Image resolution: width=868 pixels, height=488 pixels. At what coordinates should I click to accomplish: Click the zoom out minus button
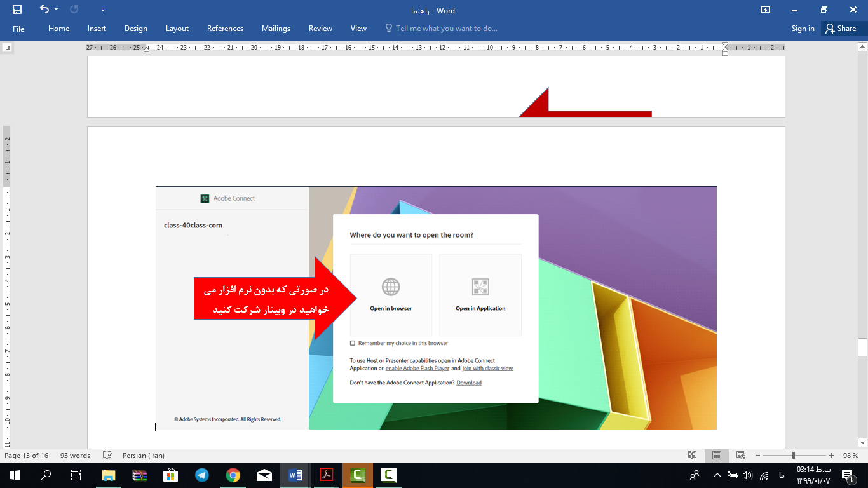click(x=759, y=456)
